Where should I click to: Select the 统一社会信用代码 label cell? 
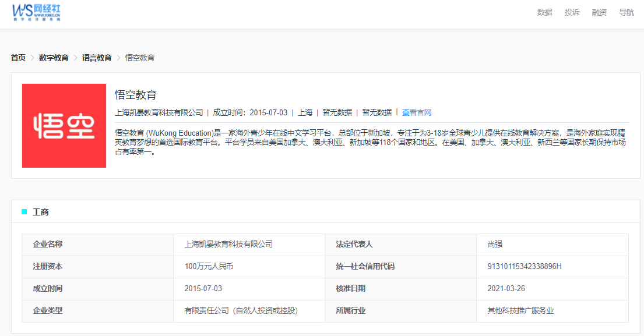401,267
